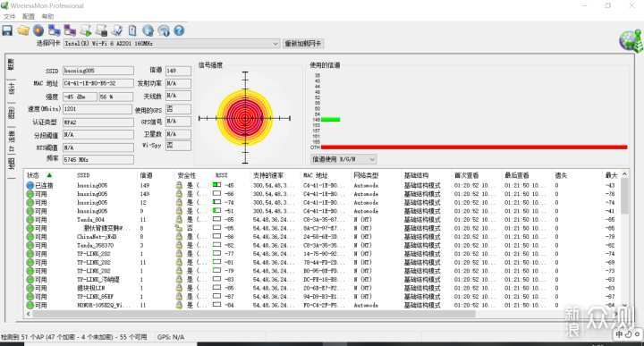
Task: Sort by the 安全性 column header
Action: tap(187, 175)
